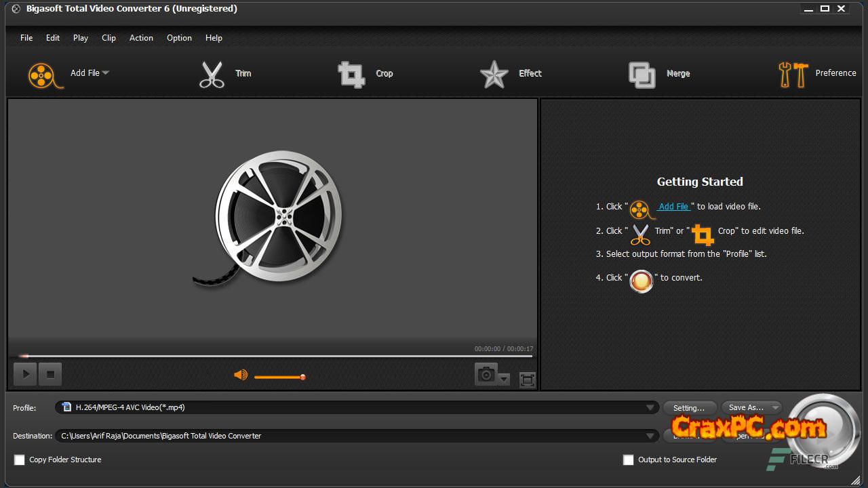Check Output to Source Folder
Viewport: 868px width, 488px height.
[628, 460]
